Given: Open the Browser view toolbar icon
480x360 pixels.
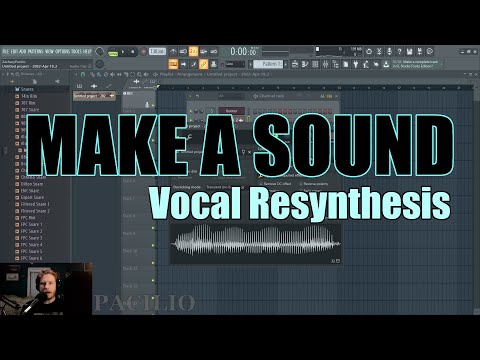Looking at the screenshot, I should click(336, 64).
